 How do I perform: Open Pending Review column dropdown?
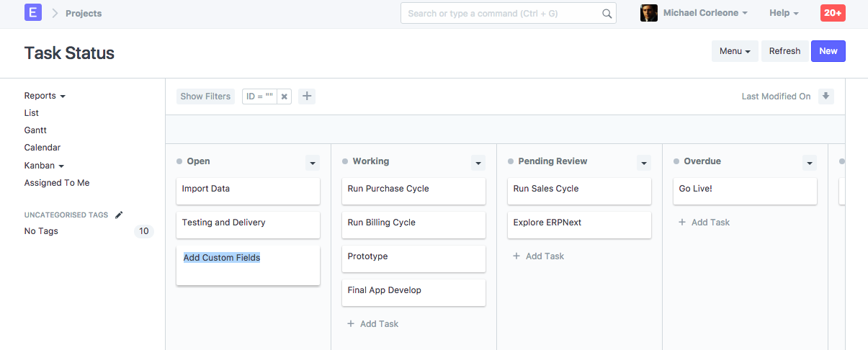pyautogui.click(x=644, y=163)
